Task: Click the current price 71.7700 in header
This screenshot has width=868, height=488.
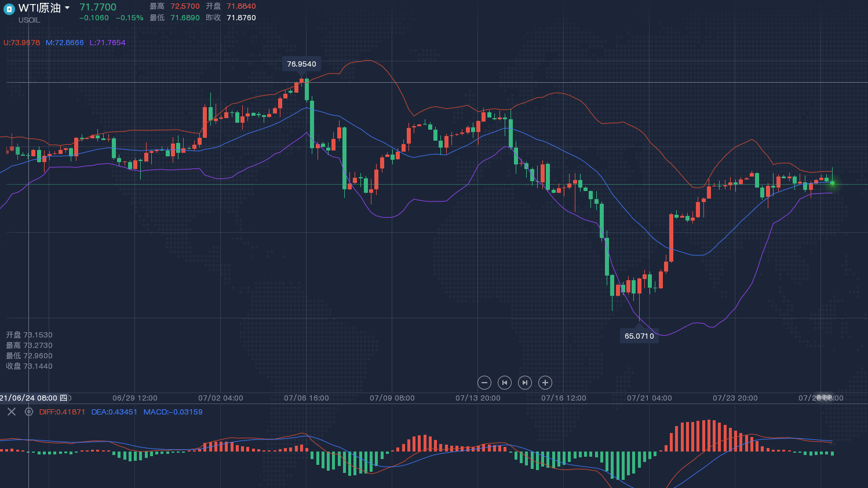Action: coord(98,8)
